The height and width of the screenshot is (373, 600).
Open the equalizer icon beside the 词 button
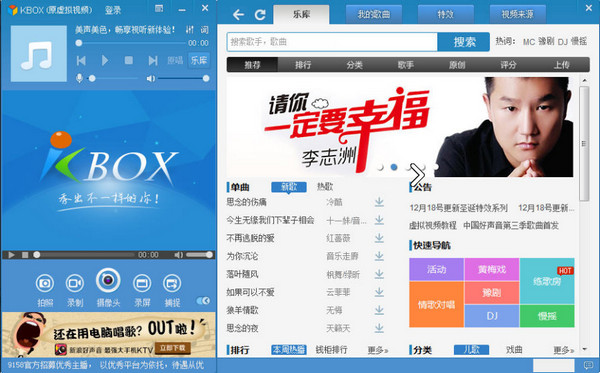[189, 29]
